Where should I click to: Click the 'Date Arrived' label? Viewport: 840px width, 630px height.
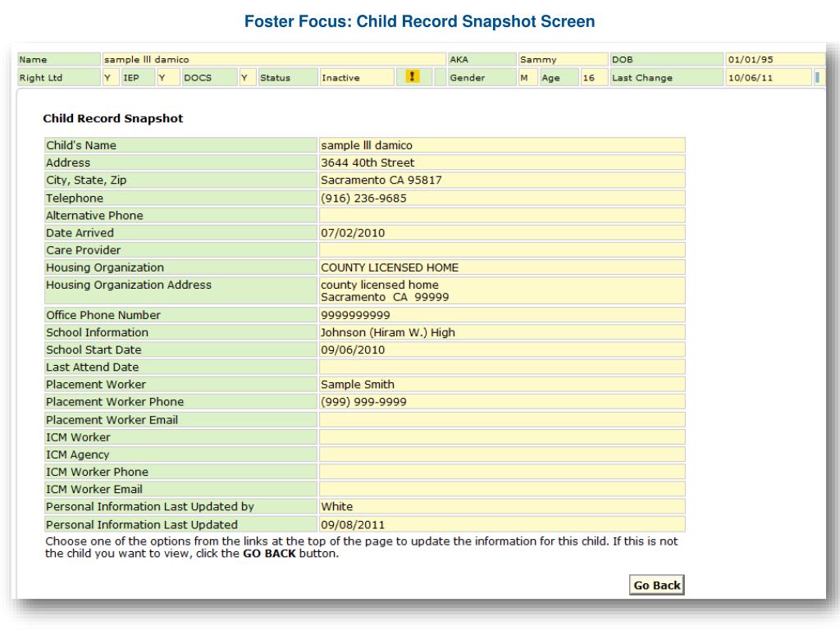(x=80, y=233)
